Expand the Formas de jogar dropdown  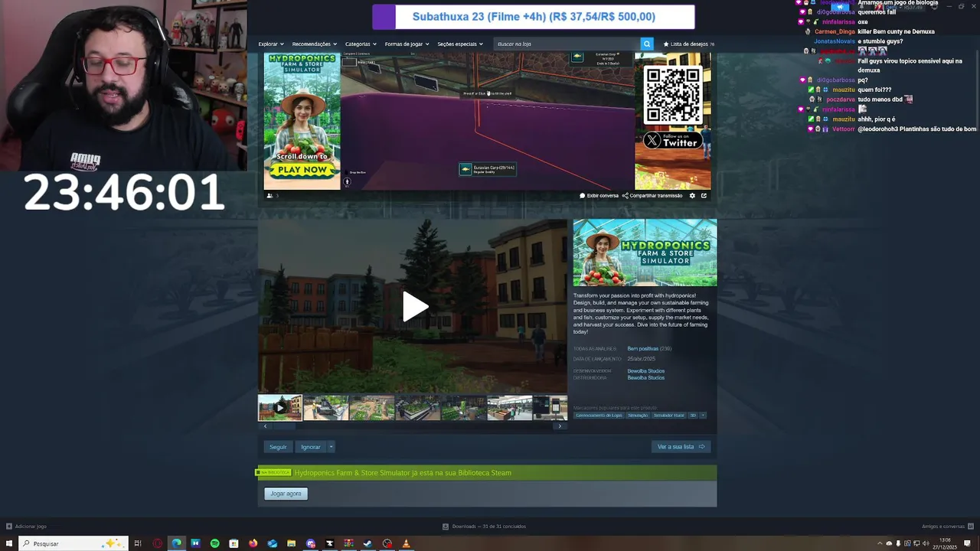(x=407, y=44)
